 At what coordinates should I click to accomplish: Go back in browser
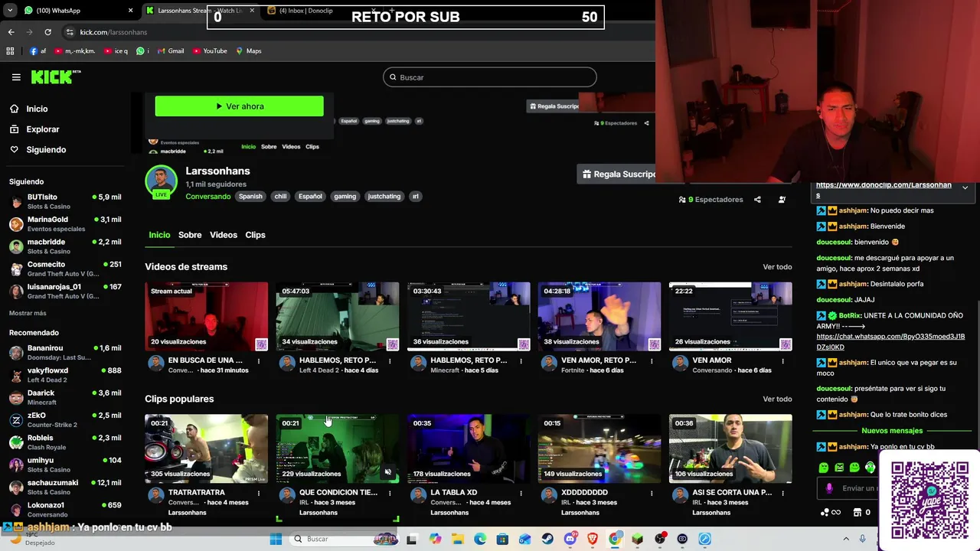11,32
